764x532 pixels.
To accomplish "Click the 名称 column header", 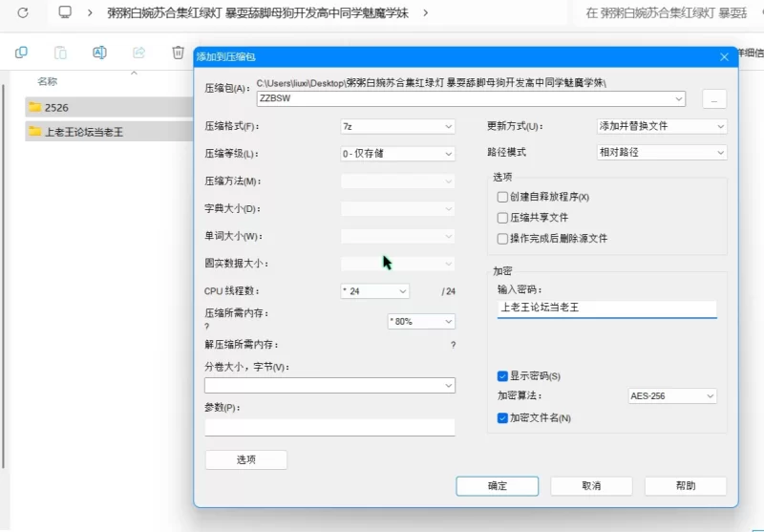I will [x=47, y=81].
